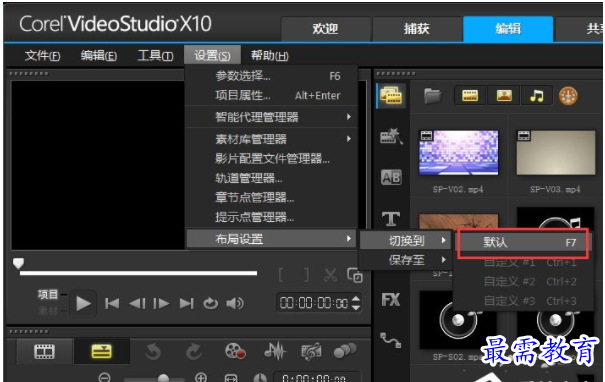This screenshot has height=382, width=605.
Task: Click the system volume speaker icon
Action: [x=235, y=304]
